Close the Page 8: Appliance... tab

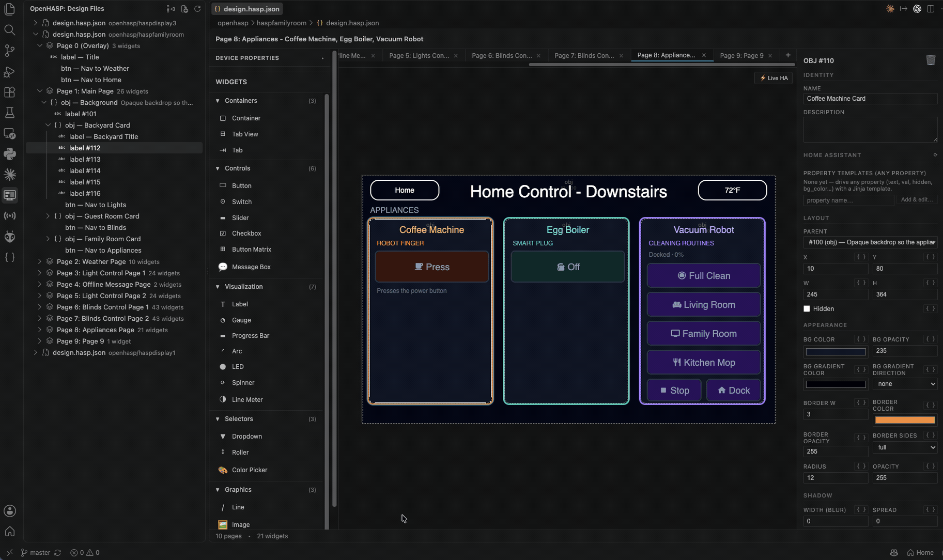tap(704, 55)
